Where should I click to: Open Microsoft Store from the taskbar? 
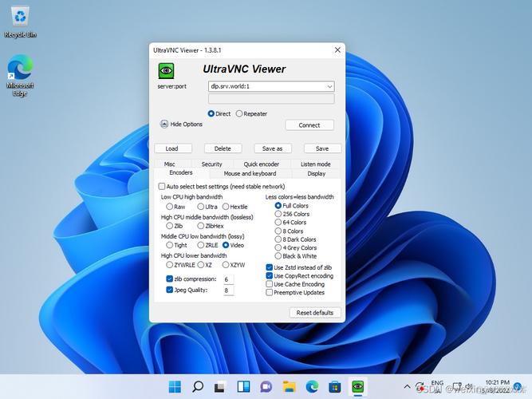pos(334,386)
